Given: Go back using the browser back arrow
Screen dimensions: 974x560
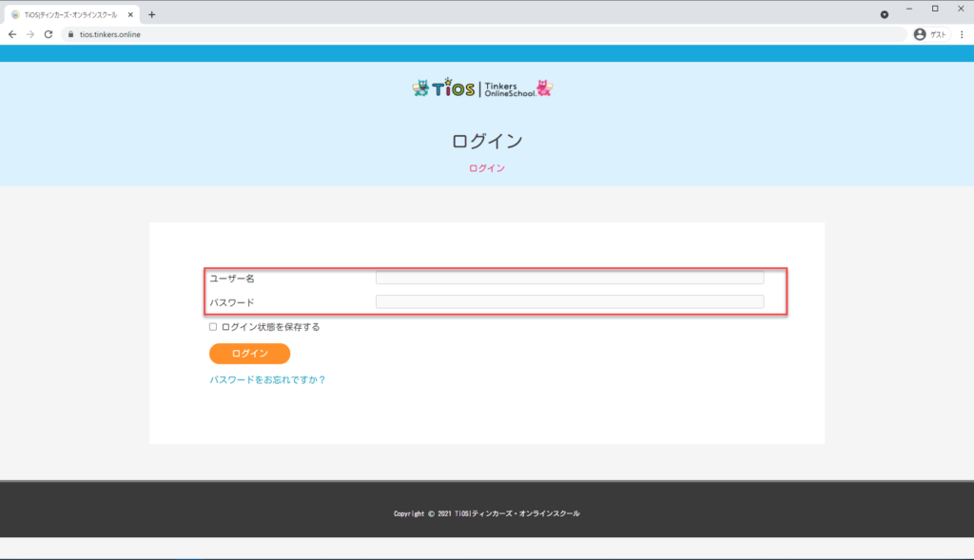Looking at the screenshot, I should pos(12,34).
